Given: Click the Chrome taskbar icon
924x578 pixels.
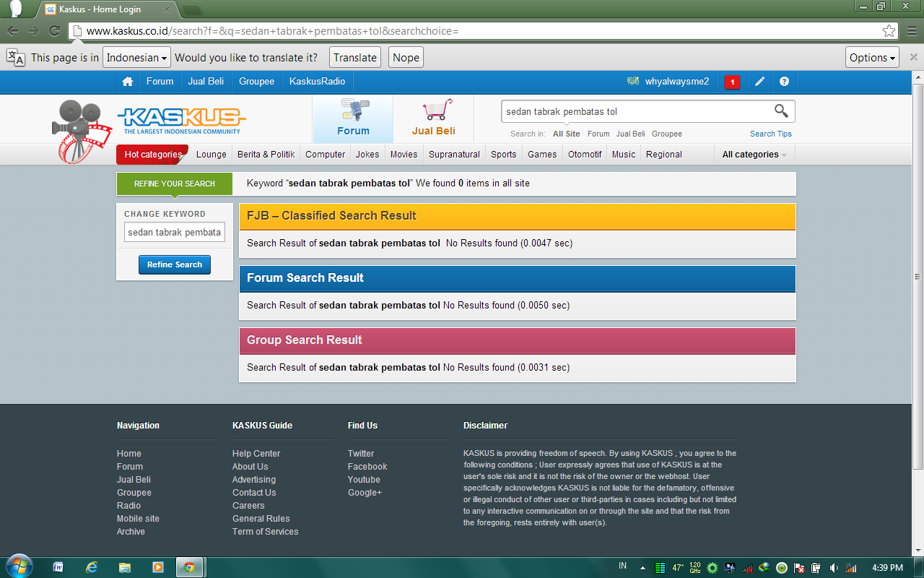Looking at the screenshot, I should tap(190, 567).
